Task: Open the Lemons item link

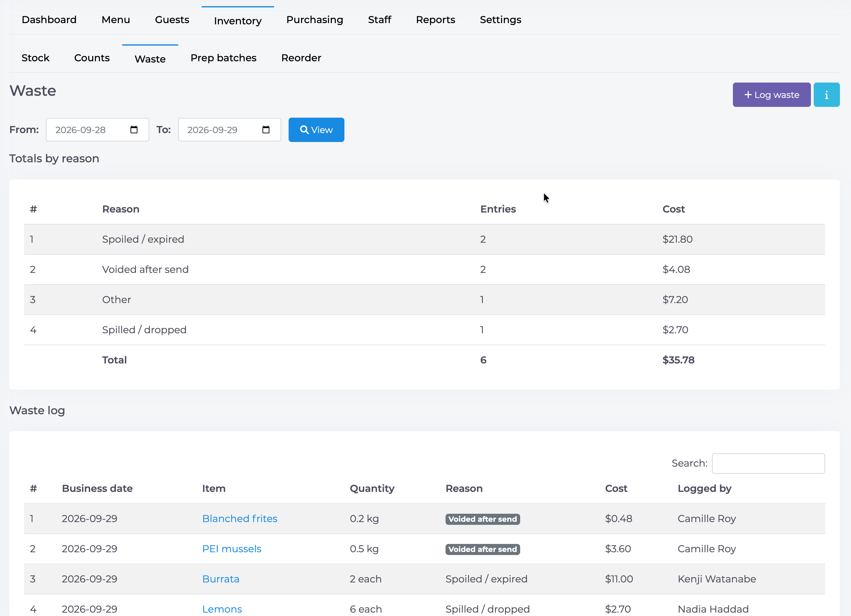Action: 222,609
